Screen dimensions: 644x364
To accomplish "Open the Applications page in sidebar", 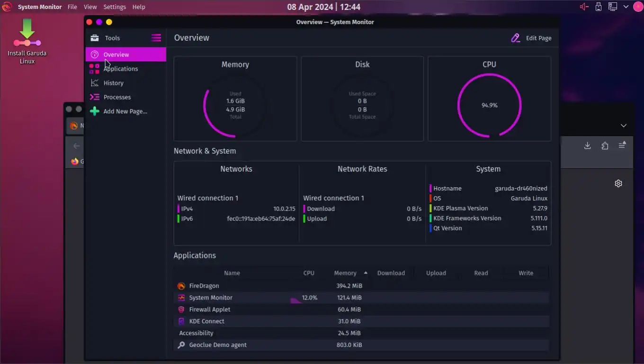I will 126,69.
